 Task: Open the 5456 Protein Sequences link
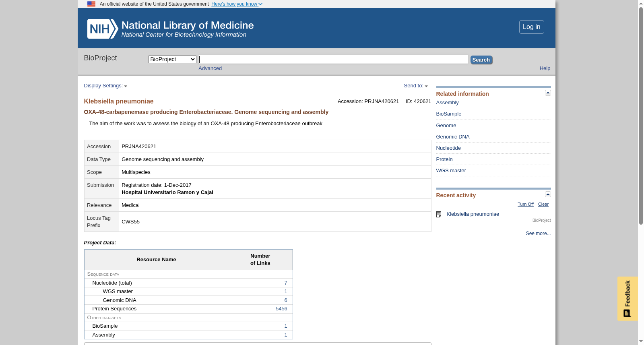281,309
